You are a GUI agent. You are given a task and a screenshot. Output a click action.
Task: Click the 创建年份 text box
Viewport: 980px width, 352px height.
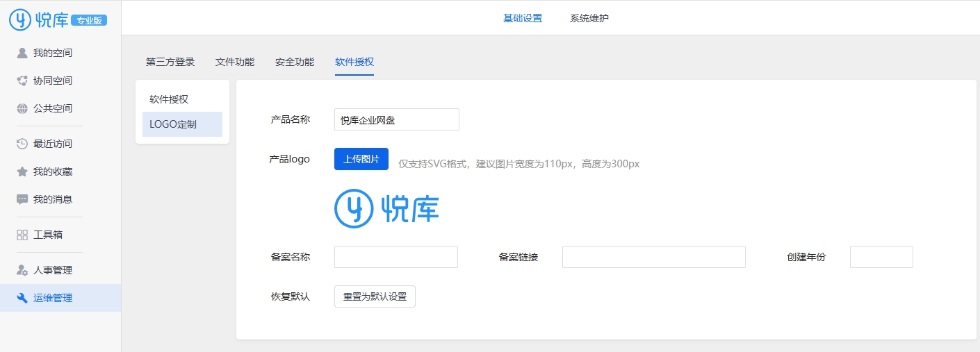(881, 257)
